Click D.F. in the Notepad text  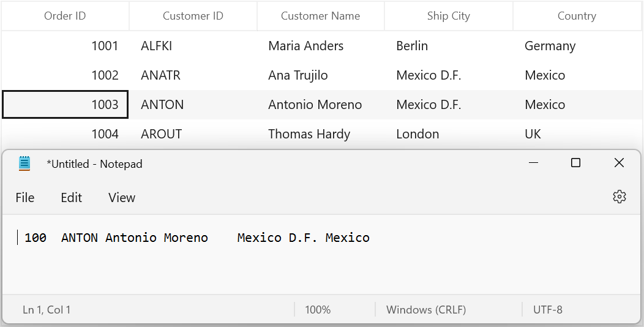click(303, 238)
